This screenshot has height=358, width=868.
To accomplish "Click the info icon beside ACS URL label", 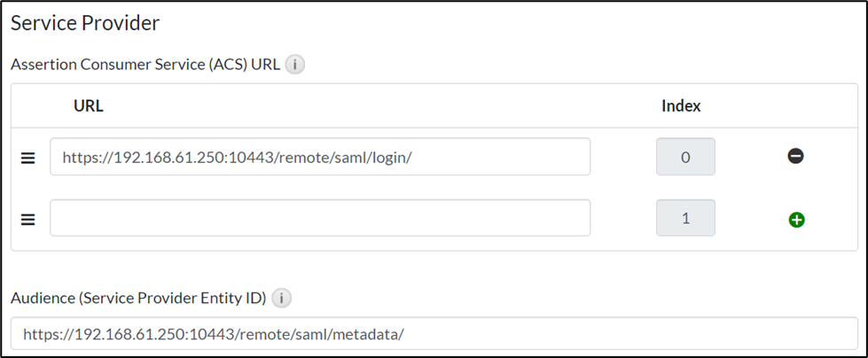I will click(x=295, y=65).
